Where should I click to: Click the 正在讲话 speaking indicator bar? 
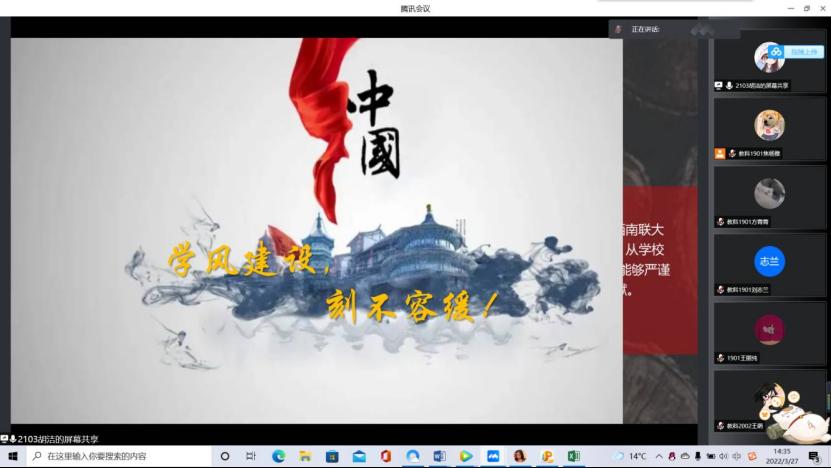660,29
